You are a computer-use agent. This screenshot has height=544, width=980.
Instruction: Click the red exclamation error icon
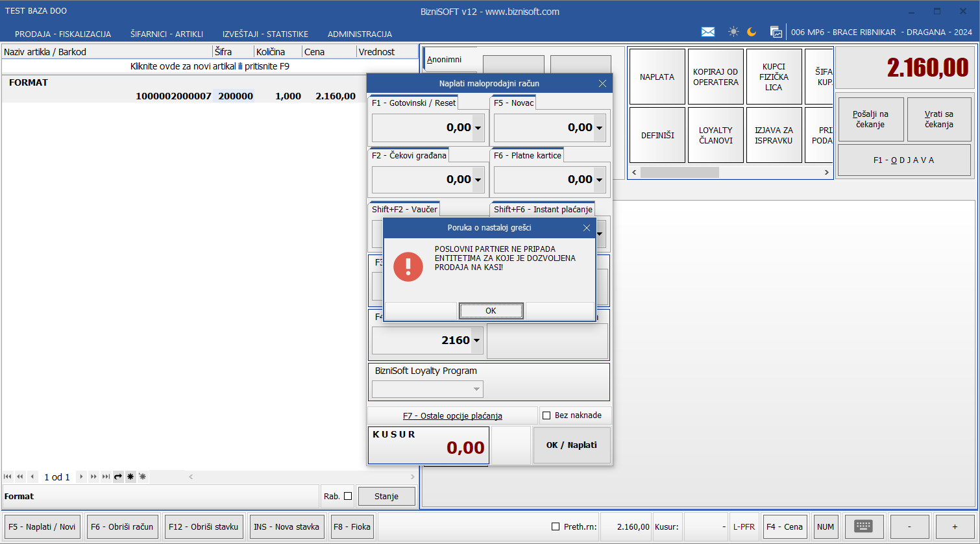[x=408, y=266]
